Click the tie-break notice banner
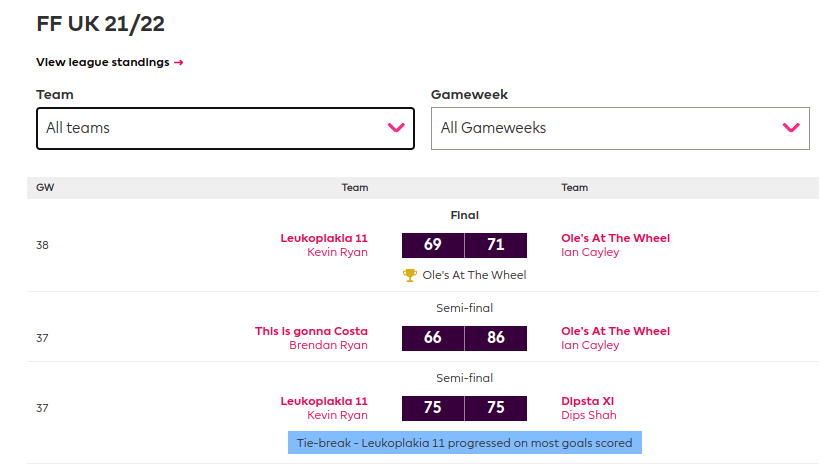 (464, 442)
